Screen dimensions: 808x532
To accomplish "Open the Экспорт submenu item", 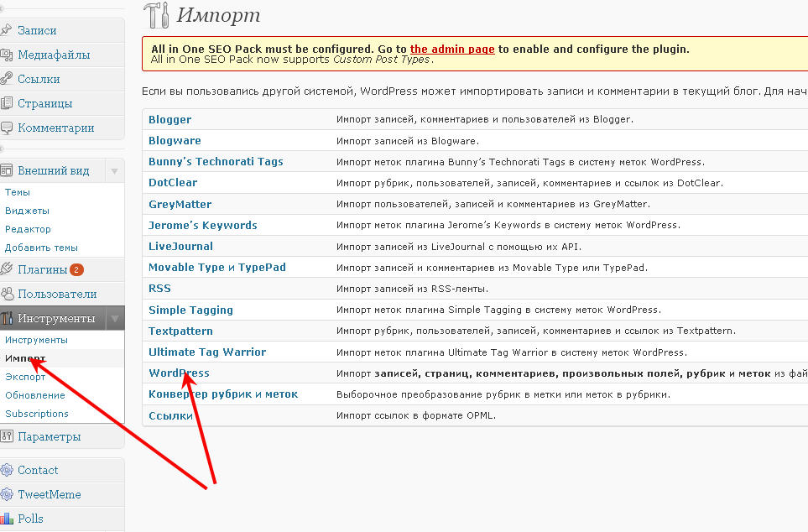I will (x=25, y=377).
